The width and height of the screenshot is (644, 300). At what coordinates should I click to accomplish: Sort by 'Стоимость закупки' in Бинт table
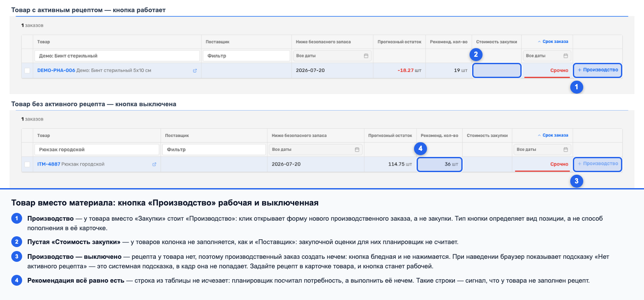496,42
